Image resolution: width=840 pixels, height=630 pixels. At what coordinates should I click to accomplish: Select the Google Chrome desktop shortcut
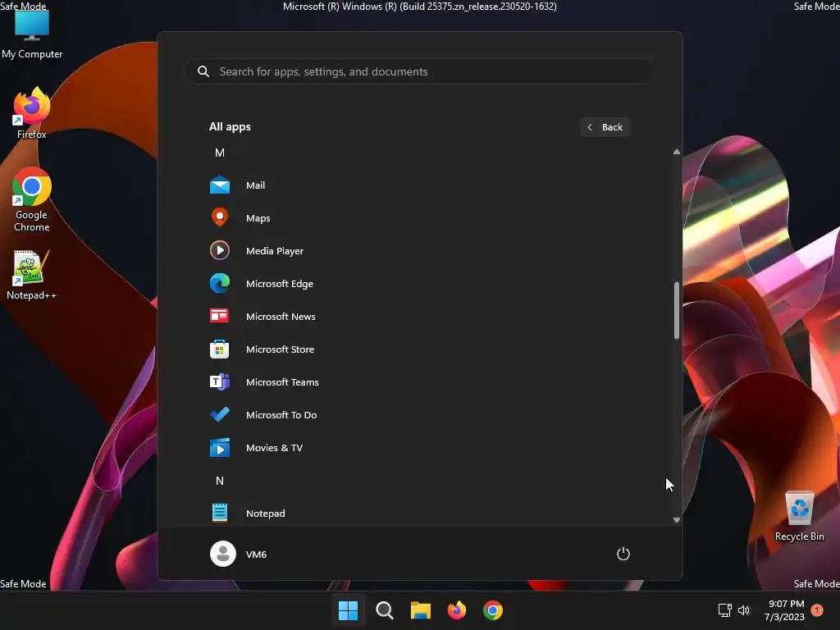pyautogui.click(x=32, y=200)
